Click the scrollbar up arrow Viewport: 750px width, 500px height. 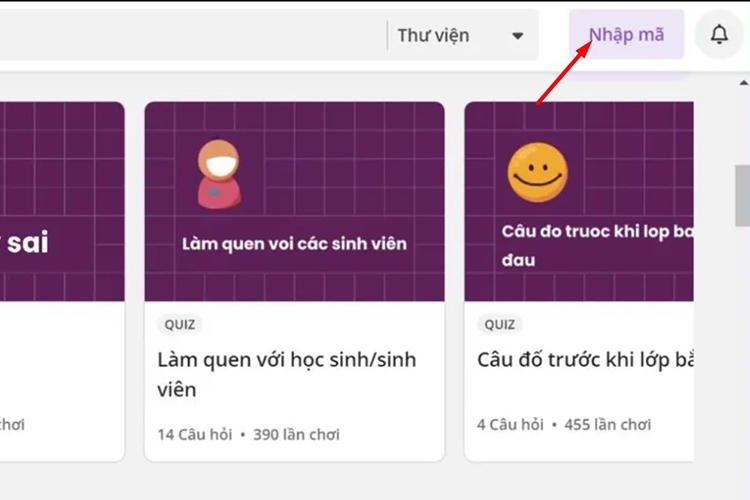tap(744, 83)
